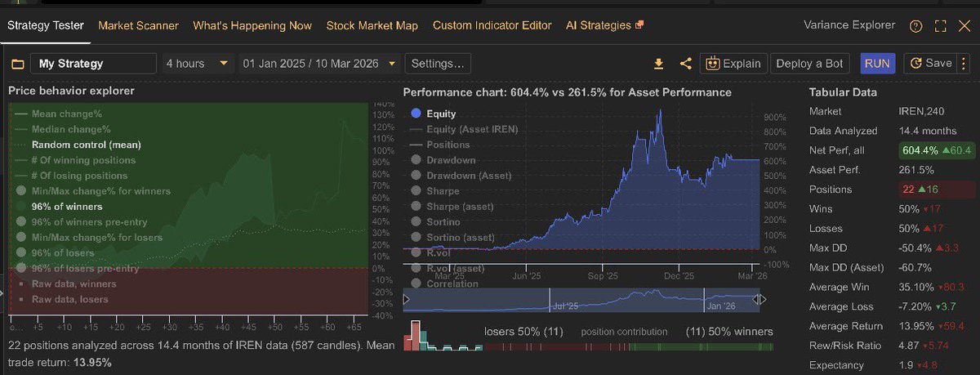The width and height of the screenshot is (980, 375).
Task: Click the left handle of the range navigator
Action: 407,300
